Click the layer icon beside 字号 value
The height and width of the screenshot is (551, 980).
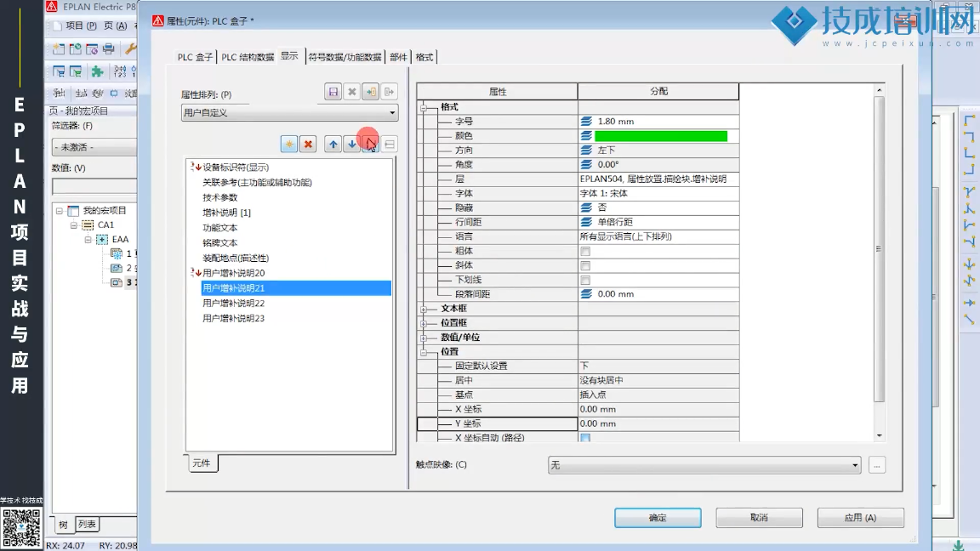tap(586, 122)
